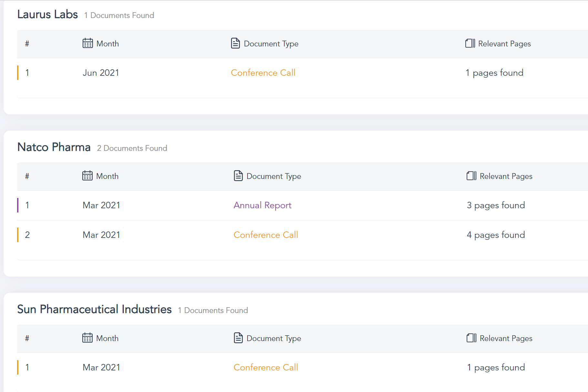This screenshot has height=392, width=588.
Task: Open Natco Pharma Annual Report link
Action: [x=262, y=205]
